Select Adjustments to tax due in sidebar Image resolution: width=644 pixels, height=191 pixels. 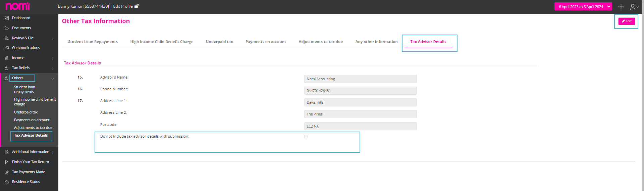(33, 128)
